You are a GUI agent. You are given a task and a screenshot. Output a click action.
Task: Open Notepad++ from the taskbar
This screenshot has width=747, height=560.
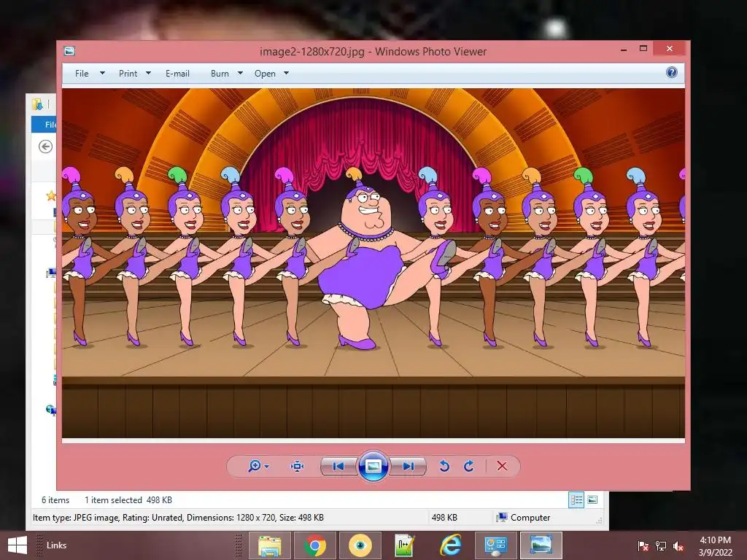[x=405, y=545]
